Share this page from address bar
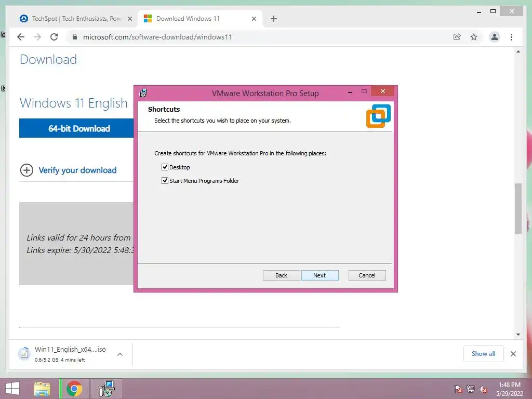532x399 pixels. (457, 37)
